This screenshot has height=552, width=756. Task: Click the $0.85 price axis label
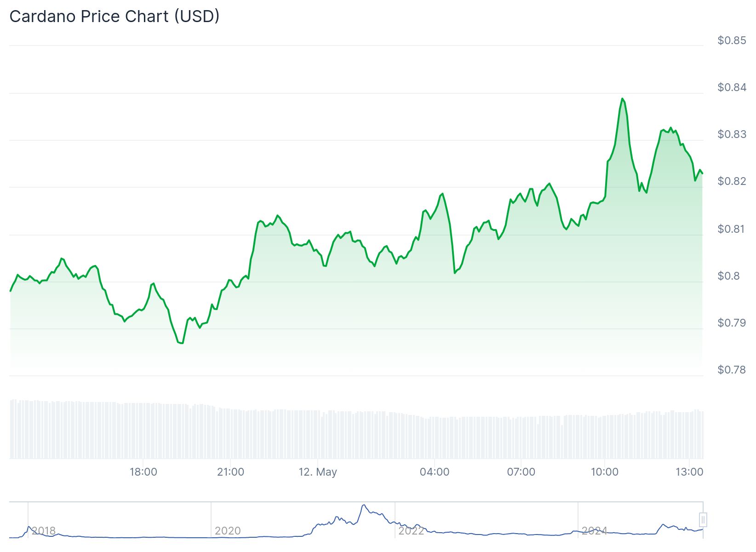click(x=732, y=40)
